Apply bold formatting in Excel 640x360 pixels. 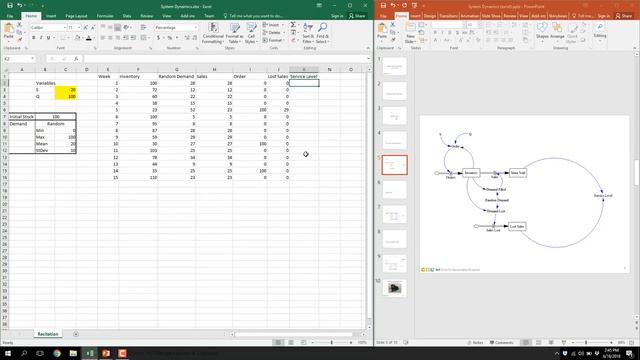pos(33,38)
